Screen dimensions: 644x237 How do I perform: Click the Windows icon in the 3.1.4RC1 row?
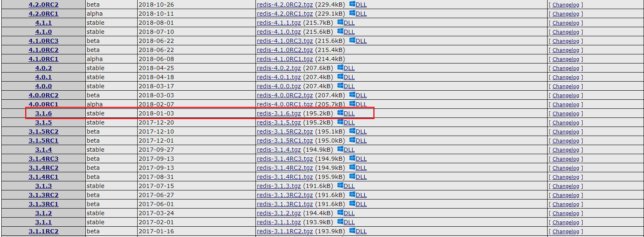click(352, 176)
